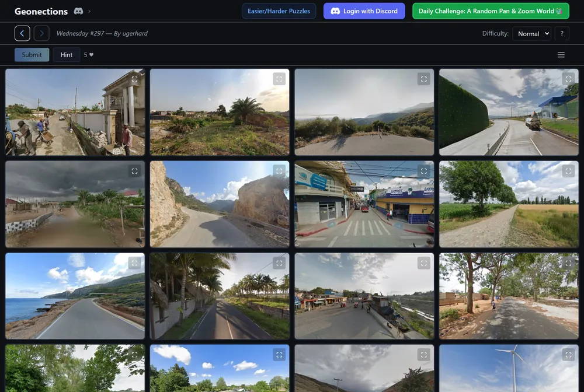
Task: Fullscreen the construction workers street photo
Action: (134, 79)
